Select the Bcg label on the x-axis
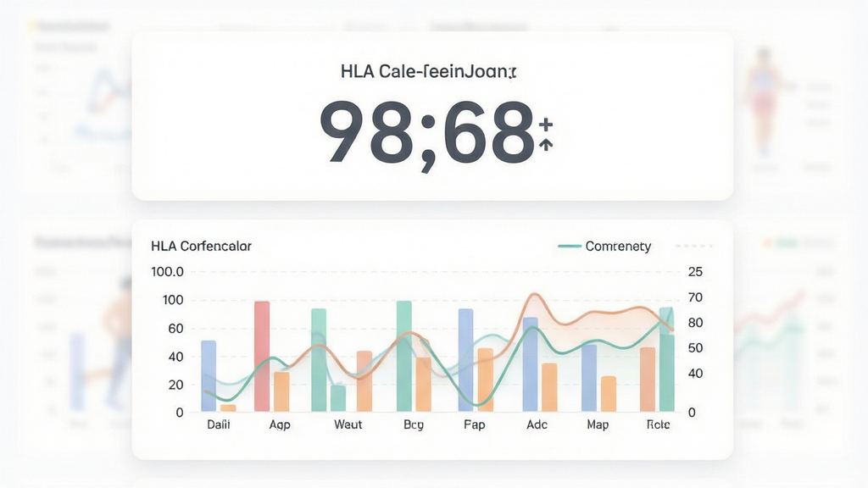Screen dimensions: 868x488 [414, 425]
